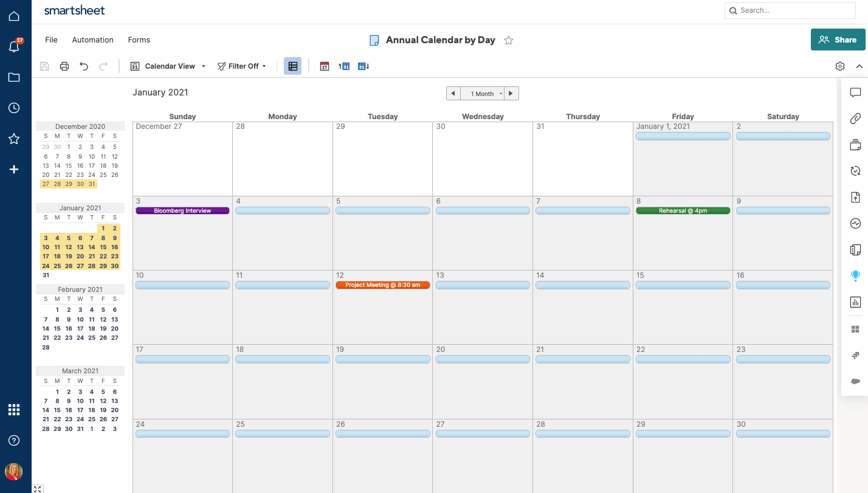Collapse toolbar with the up chevron

pyautogui.click(x=859, y=66)
